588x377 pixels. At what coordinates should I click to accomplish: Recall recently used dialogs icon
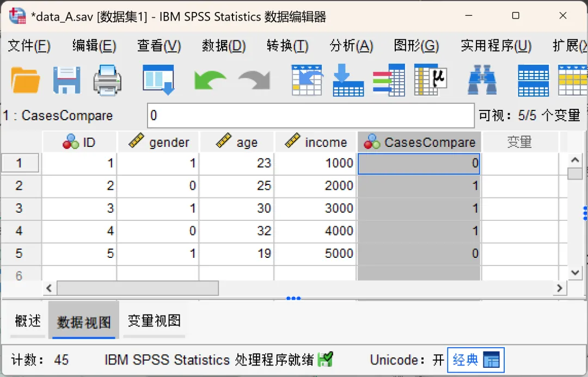tap(158, 80)
